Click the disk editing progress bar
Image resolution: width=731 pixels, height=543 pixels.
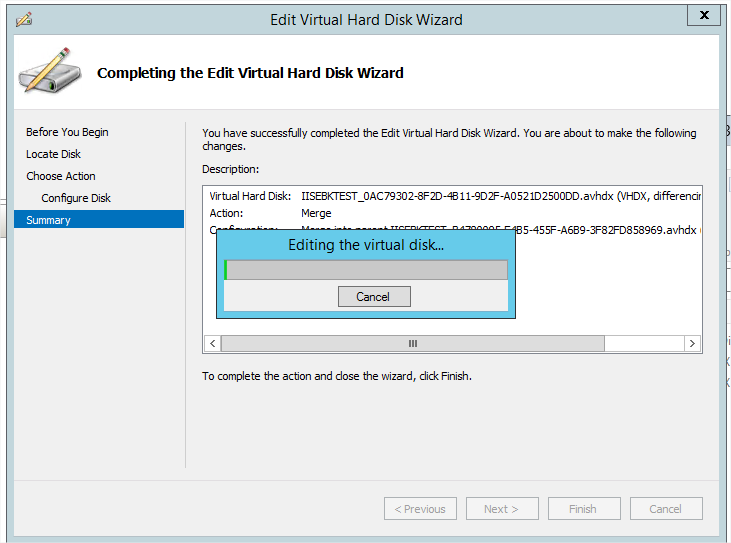pos(366,270)
